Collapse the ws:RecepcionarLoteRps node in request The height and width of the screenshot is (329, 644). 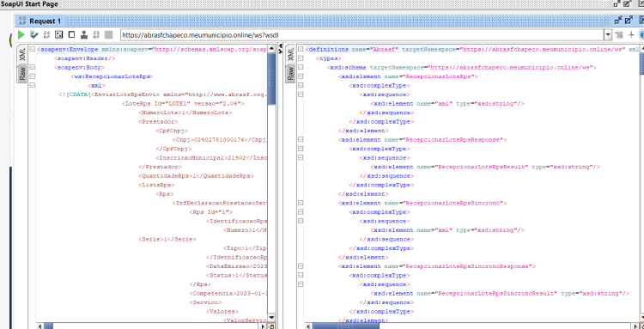[x=32, y=76]
